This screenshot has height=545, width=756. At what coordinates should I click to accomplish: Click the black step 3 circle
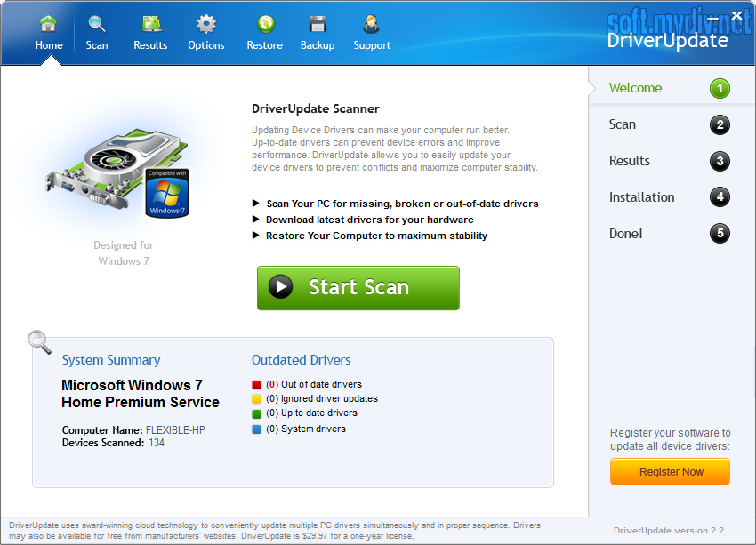pyautogui.click(x=720, y=161)
